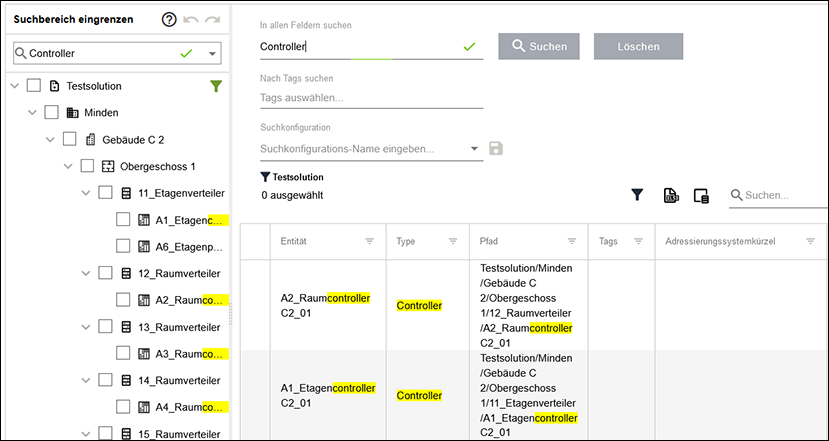Open the Suchkonfiguration dropdown arrow

click(x=474, y=149)
